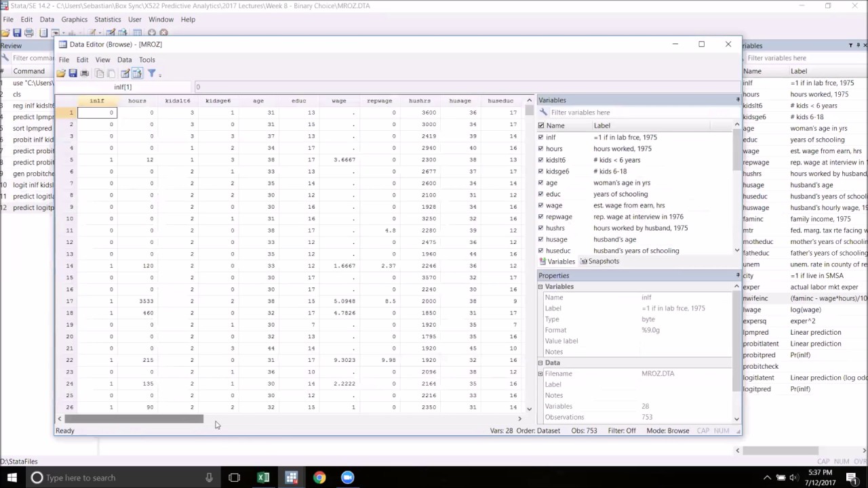Open Edit menu in Data Editor

point(82,60)
